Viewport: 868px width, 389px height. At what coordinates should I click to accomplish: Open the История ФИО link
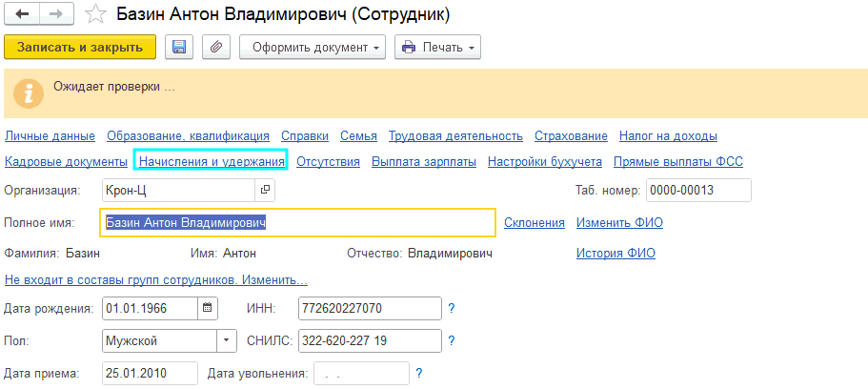coord(616,254)
